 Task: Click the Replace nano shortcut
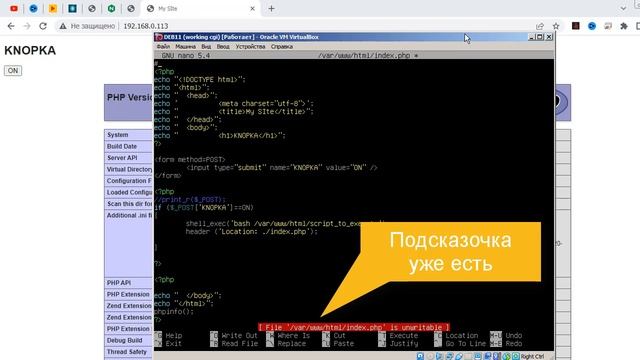(x=286, y=344)
